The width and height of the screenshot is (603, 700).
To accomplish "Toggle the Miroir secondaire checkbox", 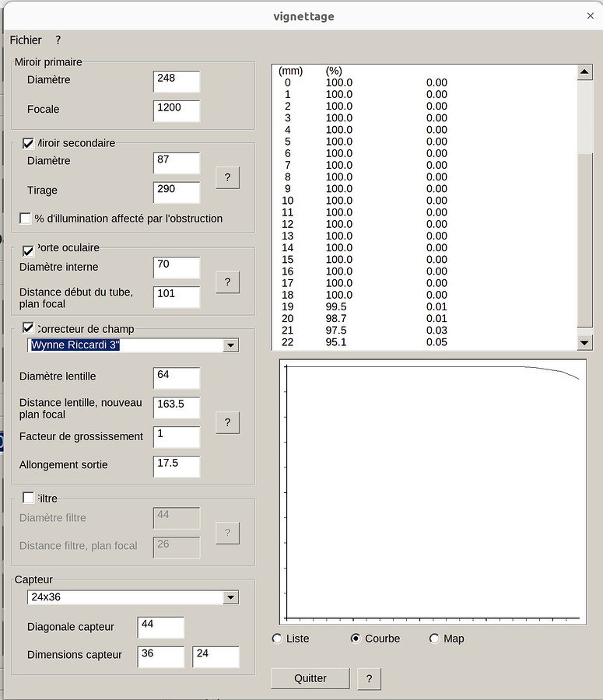I will click(28, 143).
